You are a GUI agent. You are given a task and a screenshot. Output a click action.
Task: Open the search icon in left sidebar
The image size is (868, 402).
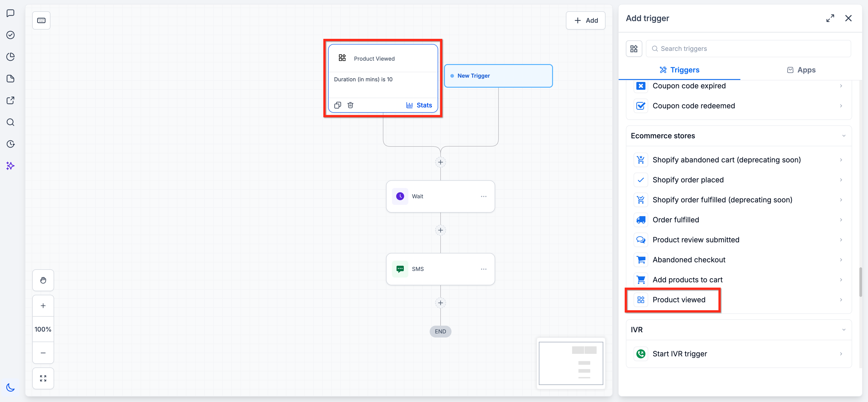pos(10,122)
